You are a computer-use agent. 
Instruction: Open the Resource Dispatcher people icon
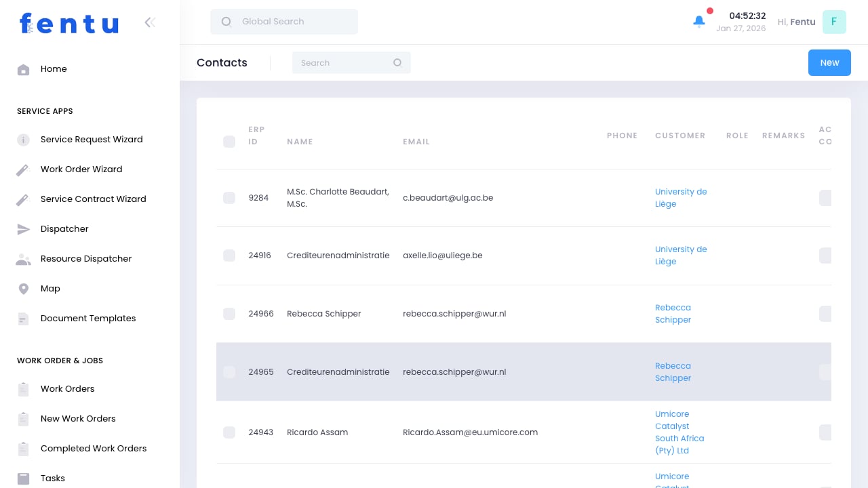click(23, 259)
